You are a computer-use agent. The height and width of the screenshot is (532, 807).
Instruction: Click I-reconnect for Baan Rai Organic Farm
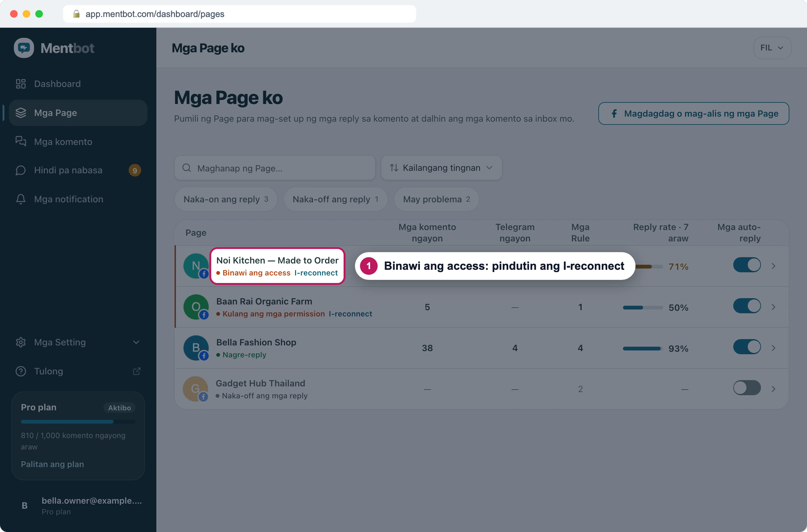[350, 314]
